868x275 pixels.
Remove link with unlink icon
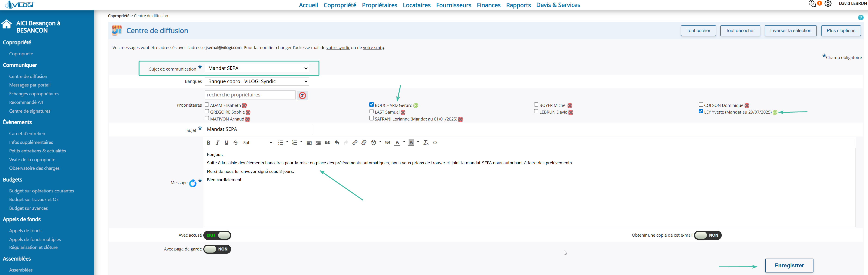(364, 143)
